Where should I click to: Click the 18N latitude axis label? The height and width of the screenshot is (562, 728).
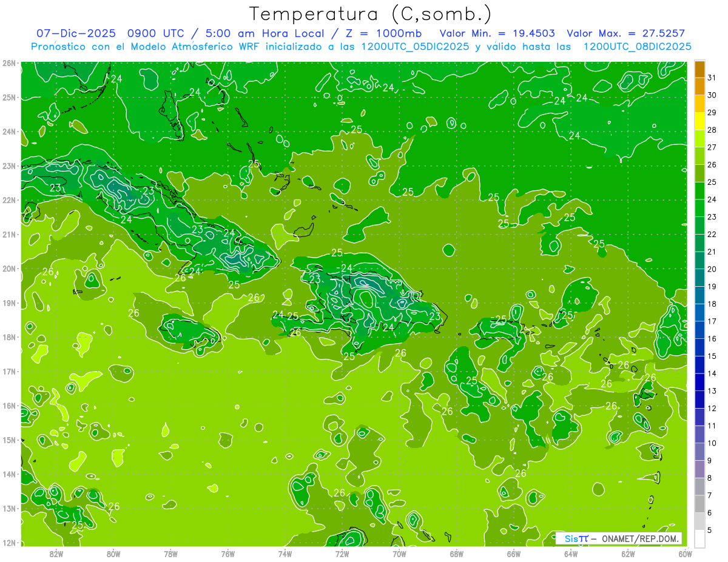(8, 337)
